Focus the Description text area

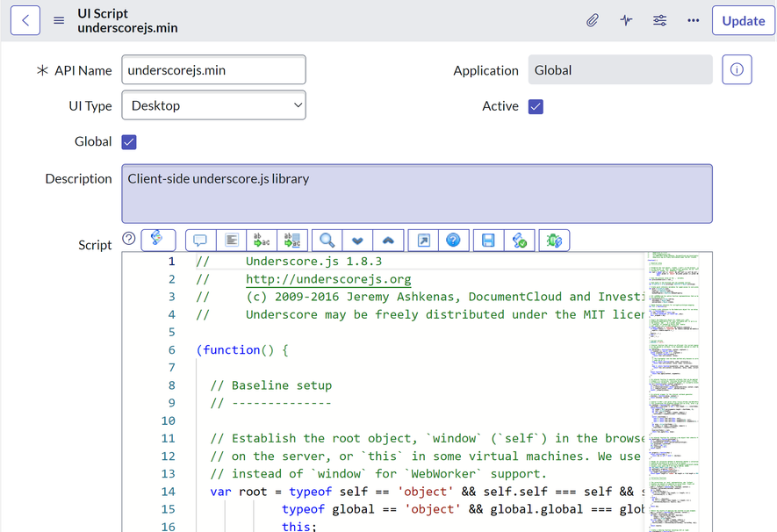[417, 194]
